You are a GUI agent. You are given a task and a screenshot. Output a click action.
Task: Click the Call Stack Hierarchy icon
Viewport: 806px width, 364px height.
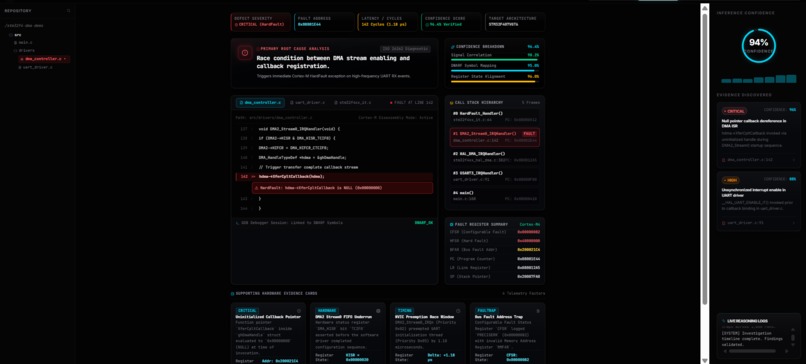click(451, 103)
